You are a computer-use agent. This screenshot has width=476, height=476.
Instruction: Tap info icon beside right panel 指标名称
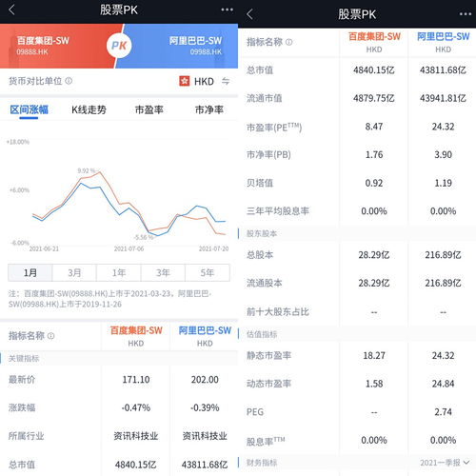(288, 42)
